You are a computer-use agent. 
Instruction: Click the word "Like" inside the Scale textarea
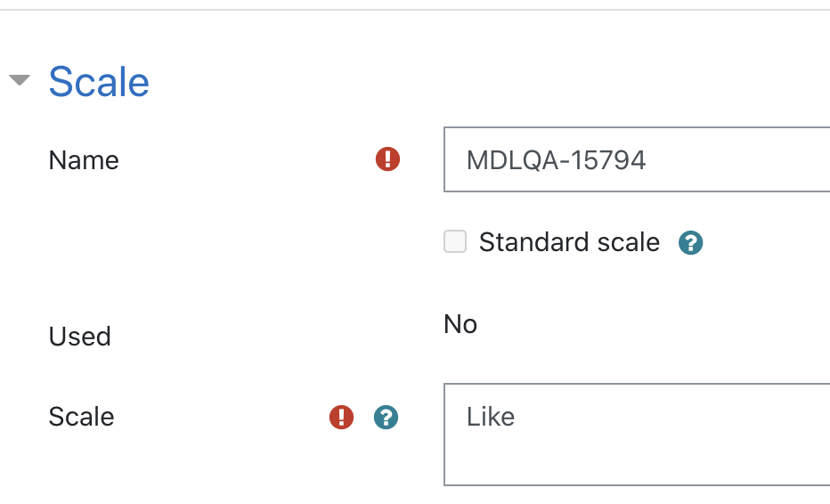(490, 417)
